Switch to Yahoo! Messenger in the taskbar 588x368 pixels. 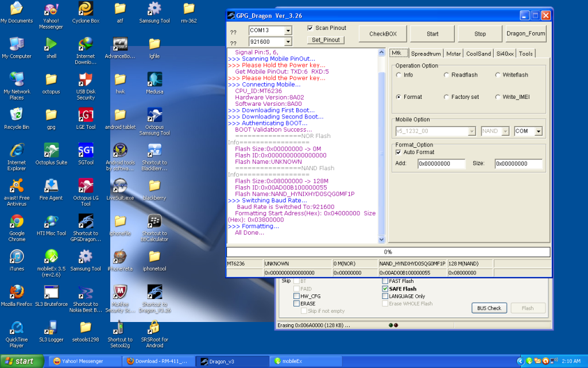86,361
